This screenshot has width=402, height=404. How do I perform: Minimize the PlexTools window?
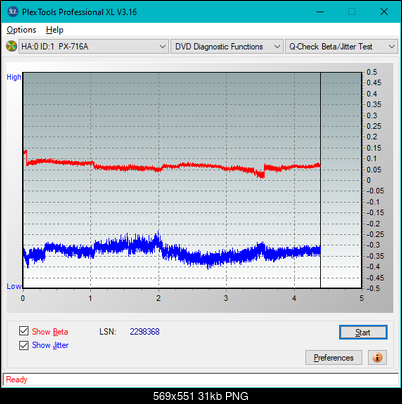click(x=320, y=12)
